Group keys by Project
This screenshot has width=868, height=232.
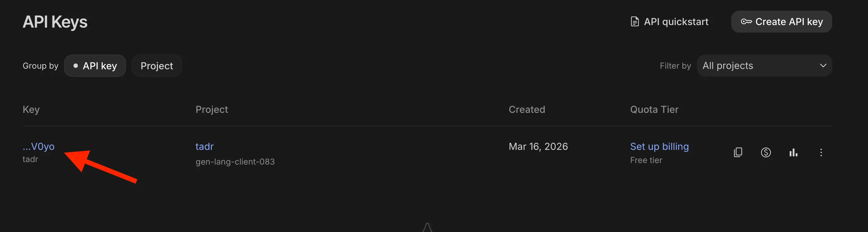(157, 66)
